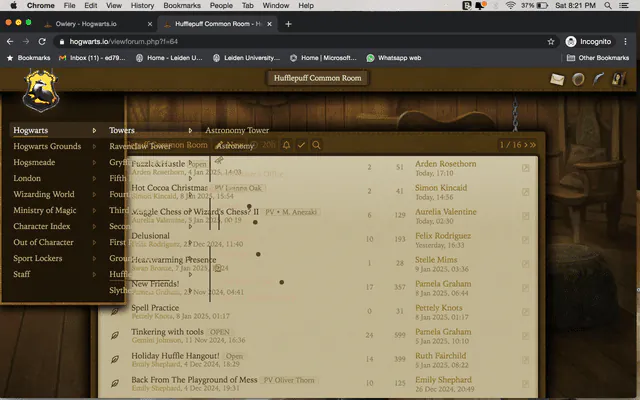This screenshot has width=640, height=400.
Task: Open the envelope messages icon in header
Action: [x=557, y=79]
